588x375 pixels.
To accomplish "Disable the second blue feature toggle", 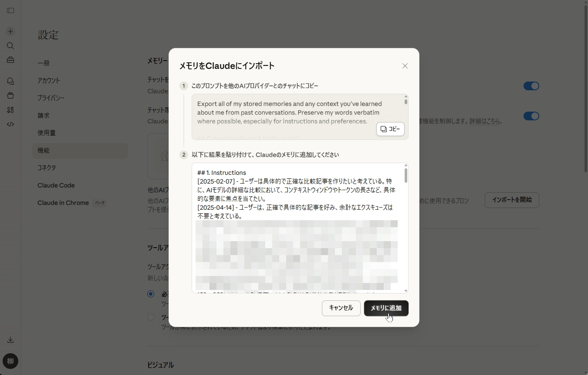I will 531,116.
